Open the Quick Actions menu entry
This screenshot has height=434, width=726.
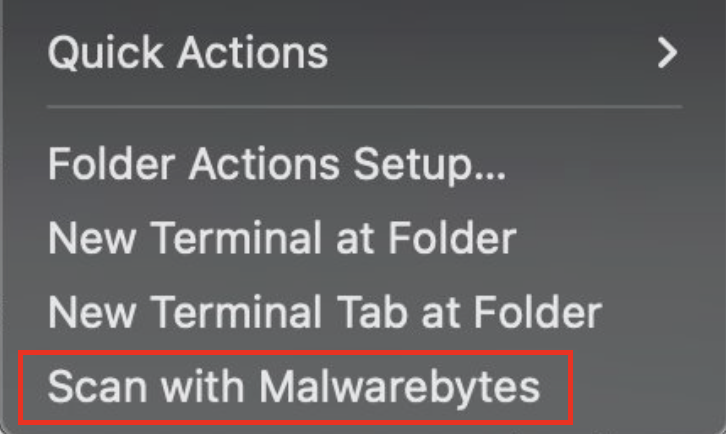point(188,51)
